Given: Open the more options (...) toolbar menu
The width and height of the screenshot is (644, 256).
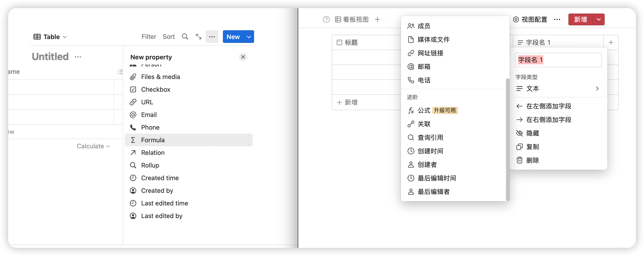Looking at the screenshot, I should coord(212,36).
